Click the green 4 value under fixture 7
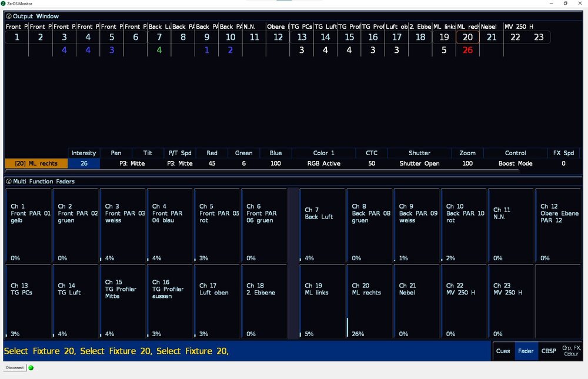 (x=159, y=50)
